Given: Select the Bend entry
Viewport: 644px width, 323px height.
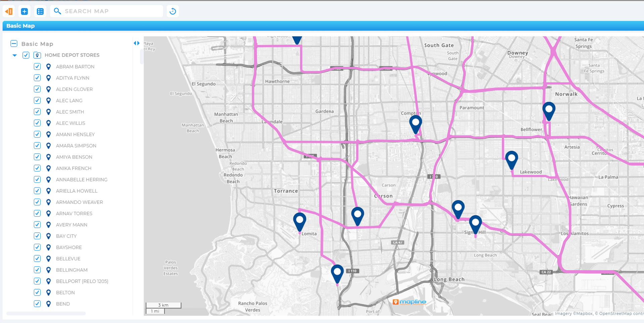Looking at the screenshot, I should tap(63, 304).
